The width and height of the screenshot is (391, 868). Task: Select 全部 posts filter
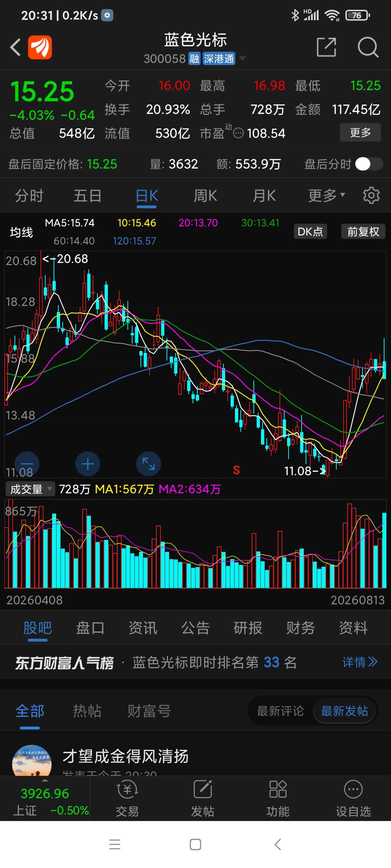[x=30, y=711]
